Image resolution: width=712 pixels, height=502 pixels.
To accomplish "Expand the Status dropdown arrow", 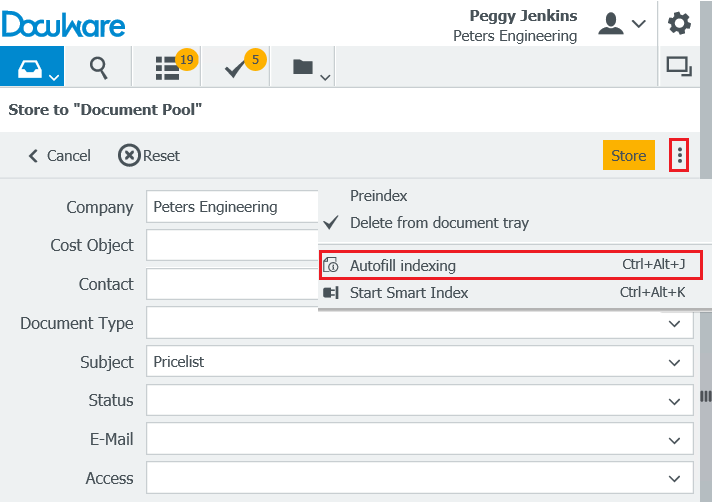I will click(674, 400).
